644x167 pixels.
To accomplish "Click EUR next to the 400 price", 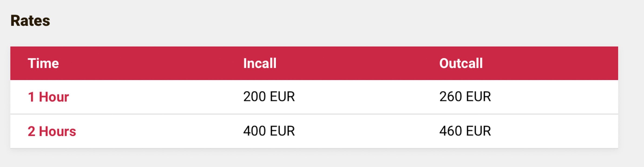I will click(283, 131).
